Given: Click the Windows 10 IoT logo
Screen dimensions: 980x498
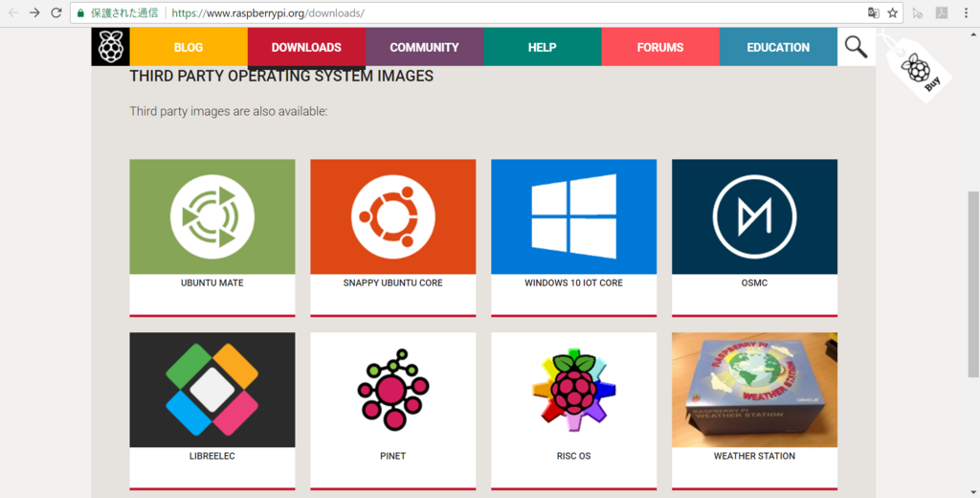Looking at the screenshot, I should (574, 216).
